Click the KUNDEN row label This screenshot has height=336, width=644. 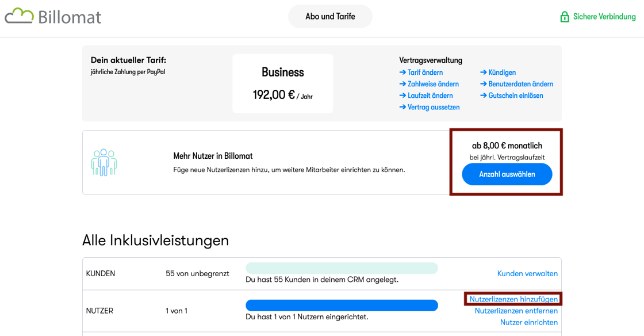(x=101, y=273)
